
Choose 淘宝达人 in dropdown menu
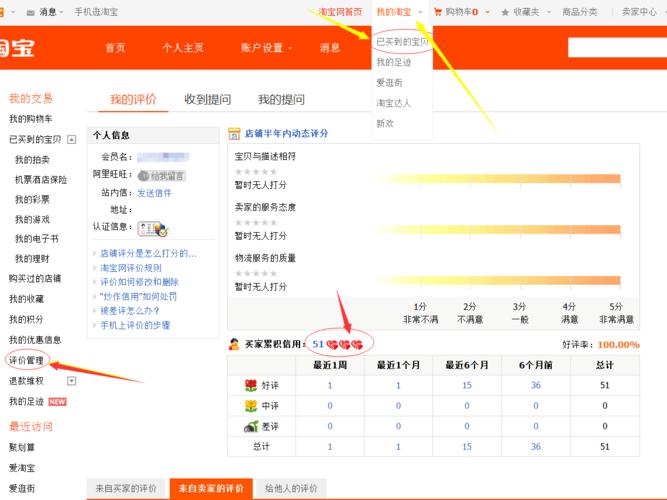tap(393, 103)
